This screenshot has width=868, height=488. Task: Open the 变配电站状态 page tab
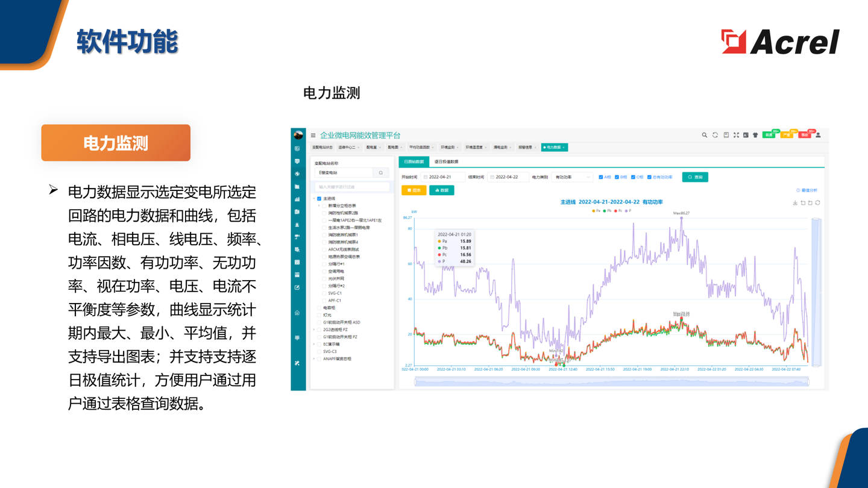tap(322, 147)
